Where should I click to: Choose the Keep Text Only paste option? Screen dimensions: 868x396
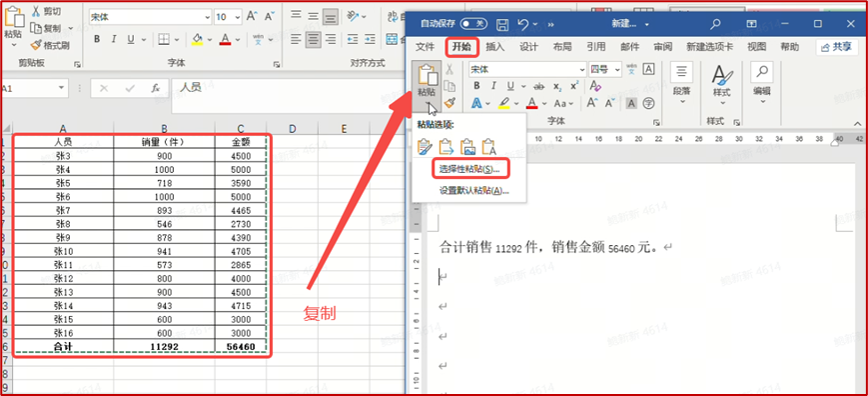(488, 146)
